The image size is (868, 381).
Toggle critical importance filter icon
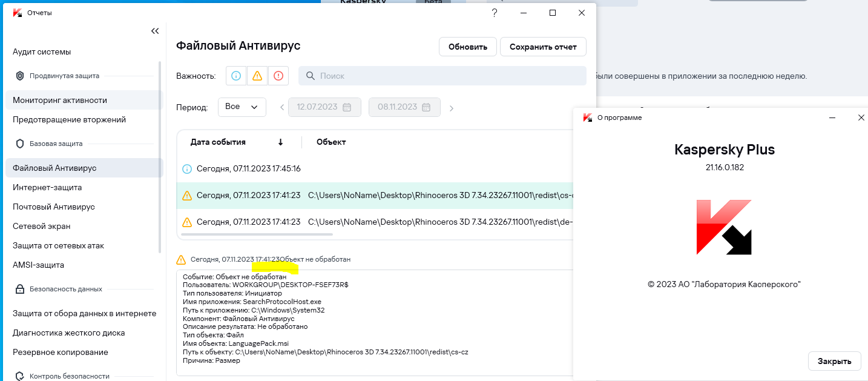point(278,76)
